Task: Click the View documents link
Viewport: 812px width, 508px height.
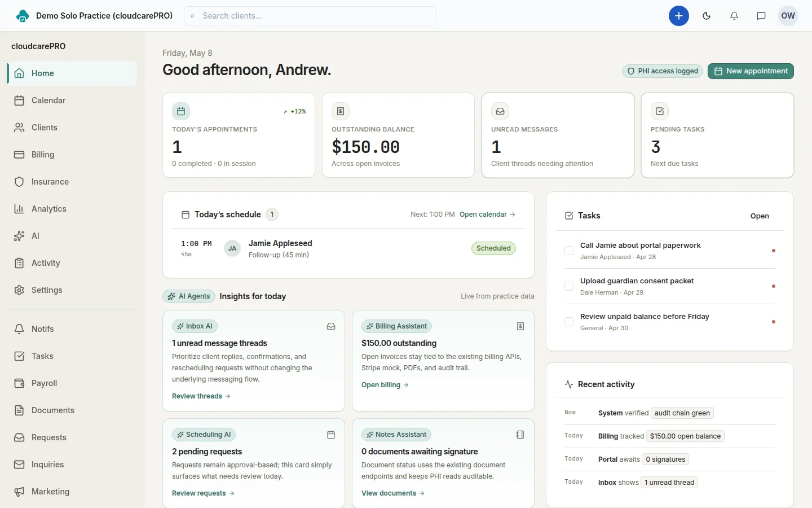Action: click(x=393, y=493)
